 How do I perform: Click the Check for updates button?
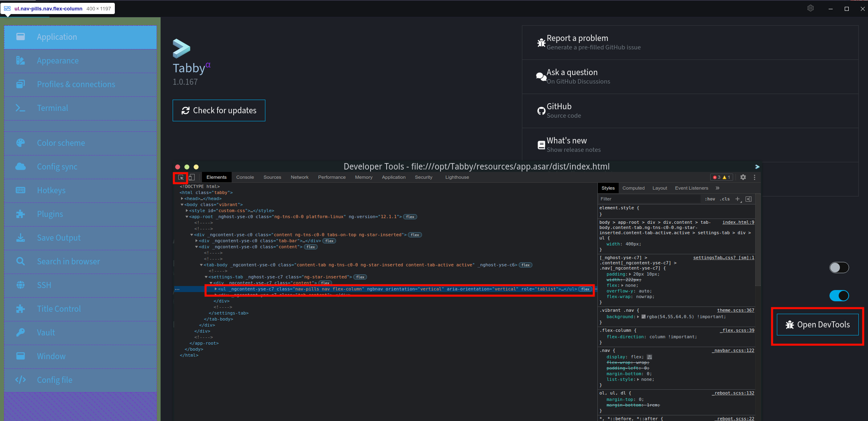(219, 110)
